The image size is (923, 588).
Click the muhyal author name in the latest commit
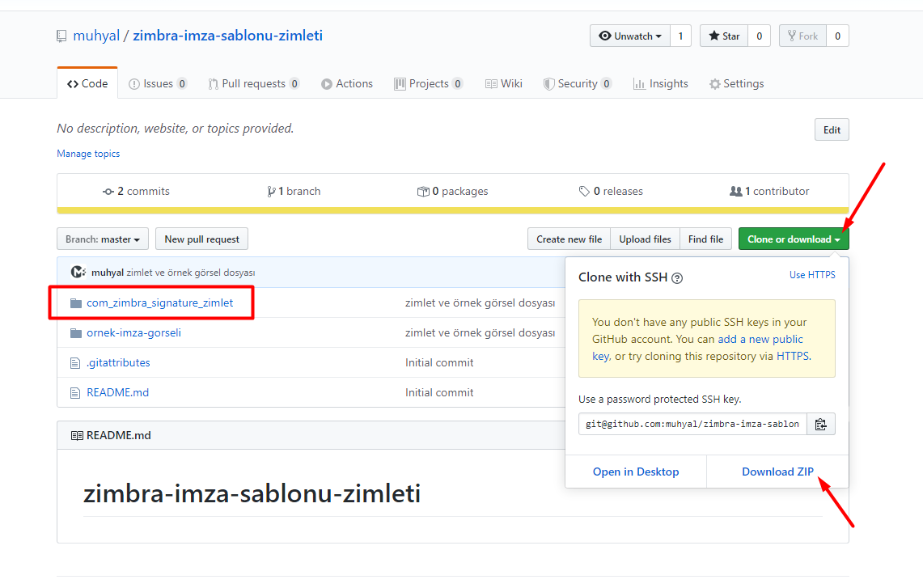pyautogui.click(x=107, y=273)
